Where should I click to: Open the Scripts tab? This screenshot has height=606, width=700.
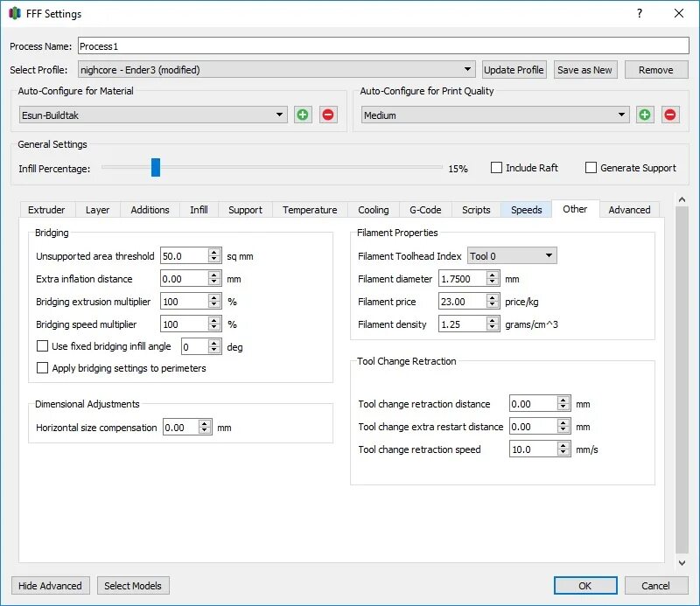click(476, 210)
